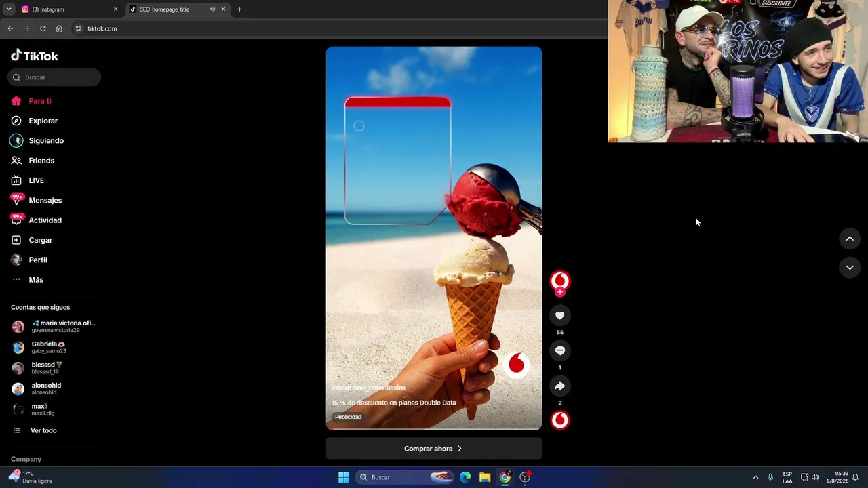Like the Vodafone video with the heart
868x488 pixels.
(x=559, y=315)
